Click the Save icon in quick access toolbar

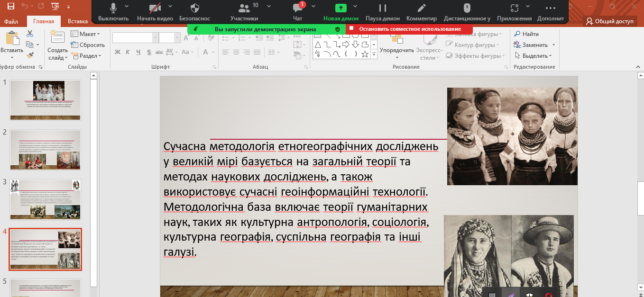click(10, 6)
